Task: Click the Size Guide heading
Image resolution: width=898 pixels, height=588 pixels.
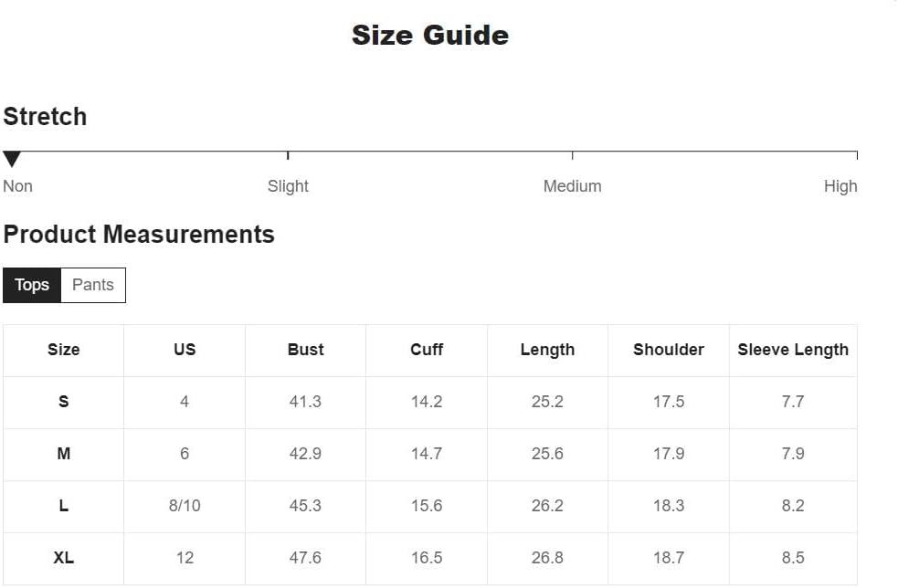Action: click(429, 35)
